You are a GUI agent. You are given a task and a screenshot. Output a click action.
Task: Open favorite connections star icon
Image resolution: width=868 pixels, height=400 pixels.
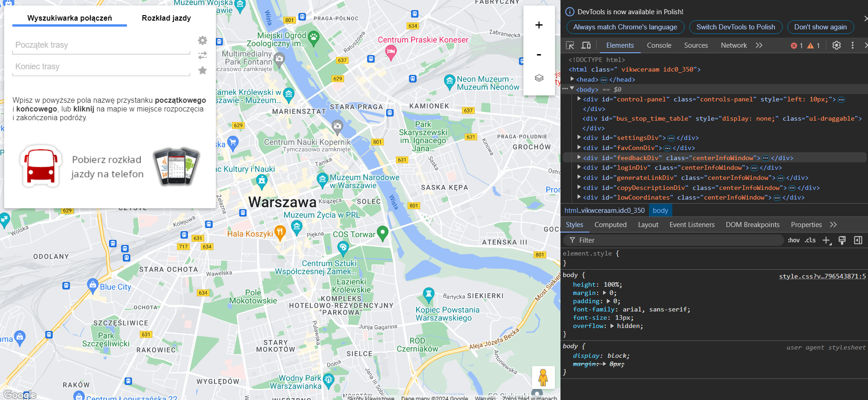tap(202, 70)
